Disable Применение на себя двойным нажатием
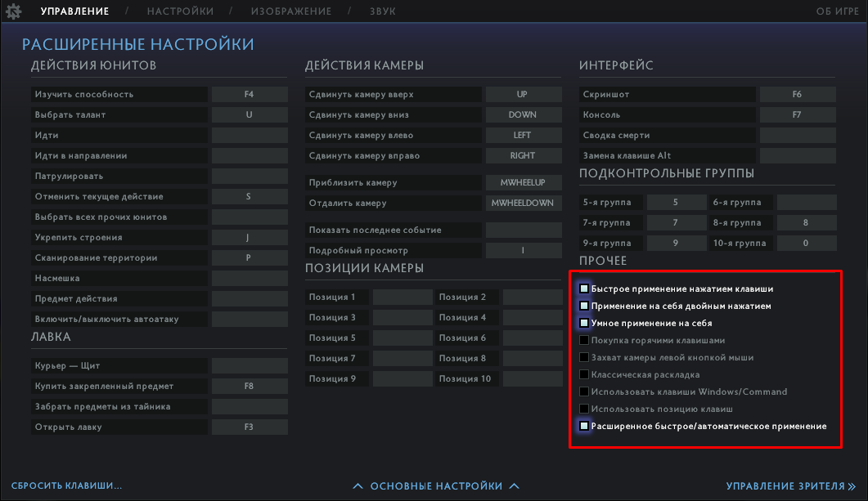Viewport: 868px width, 501px height. (x=584, y=306)
